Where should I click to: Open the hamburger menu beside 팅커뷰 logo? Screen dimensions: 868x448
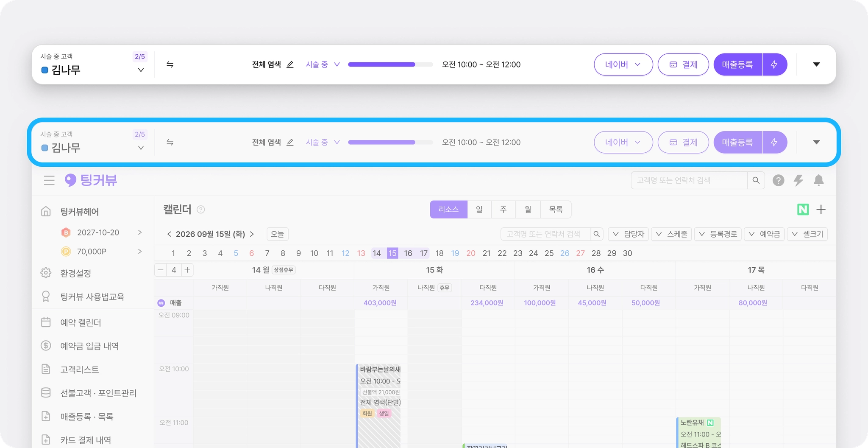(x=49, y=180)
